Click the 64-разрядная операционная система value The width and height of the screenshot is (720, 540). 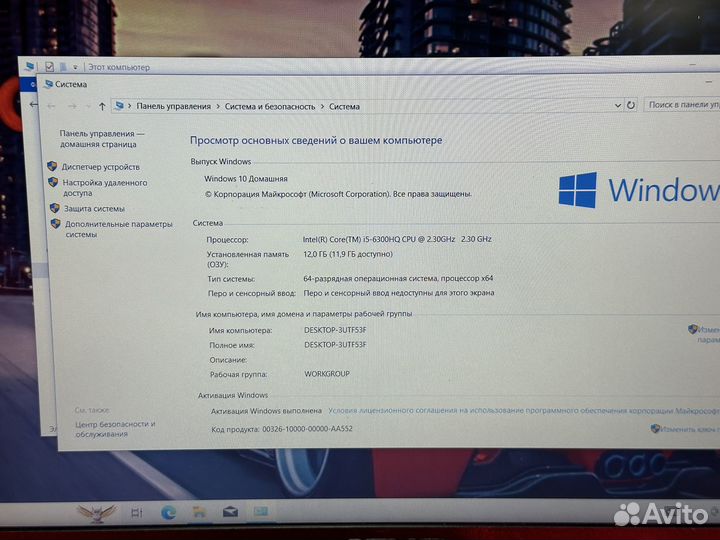[x=398, y=278]
